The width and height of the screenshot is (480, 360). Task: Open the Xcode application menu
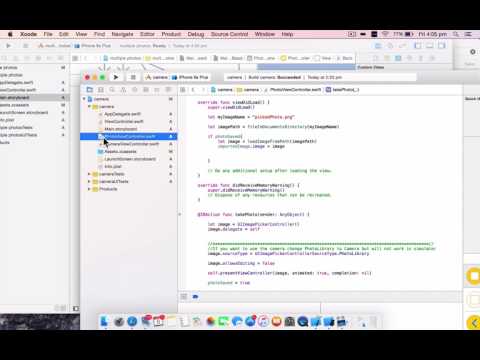(x=28, y=34)
